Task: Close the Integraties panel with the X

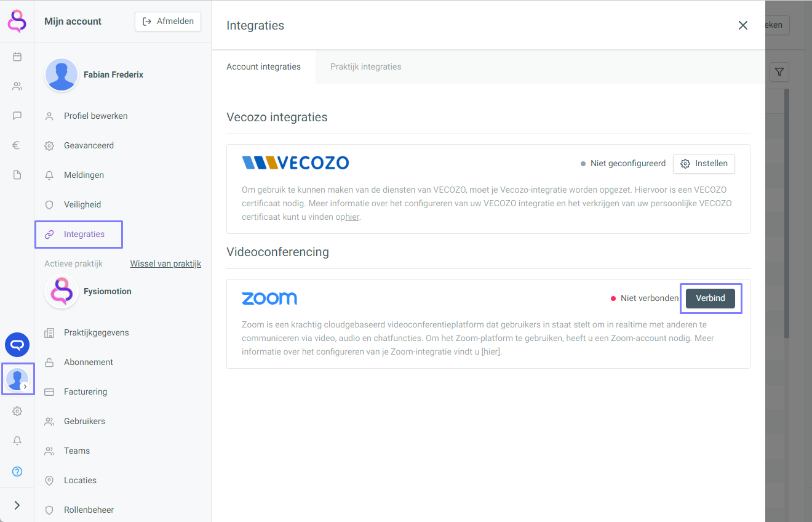Action: [x=743, y=25]
